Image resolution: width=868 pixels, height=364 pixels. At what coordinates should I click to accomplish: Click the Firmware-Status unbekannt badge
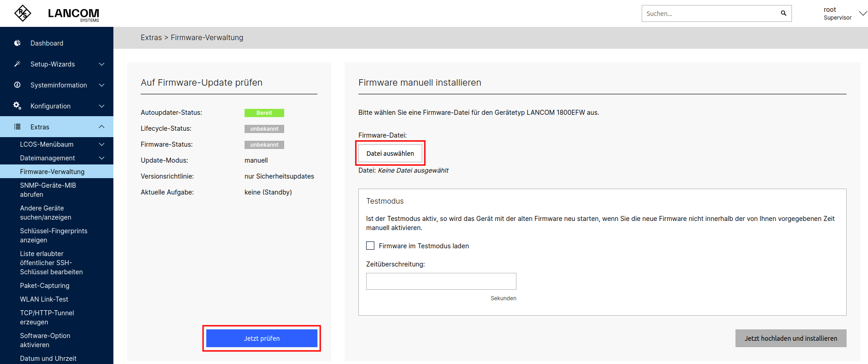pyautogui.click(x=264, y=145)
